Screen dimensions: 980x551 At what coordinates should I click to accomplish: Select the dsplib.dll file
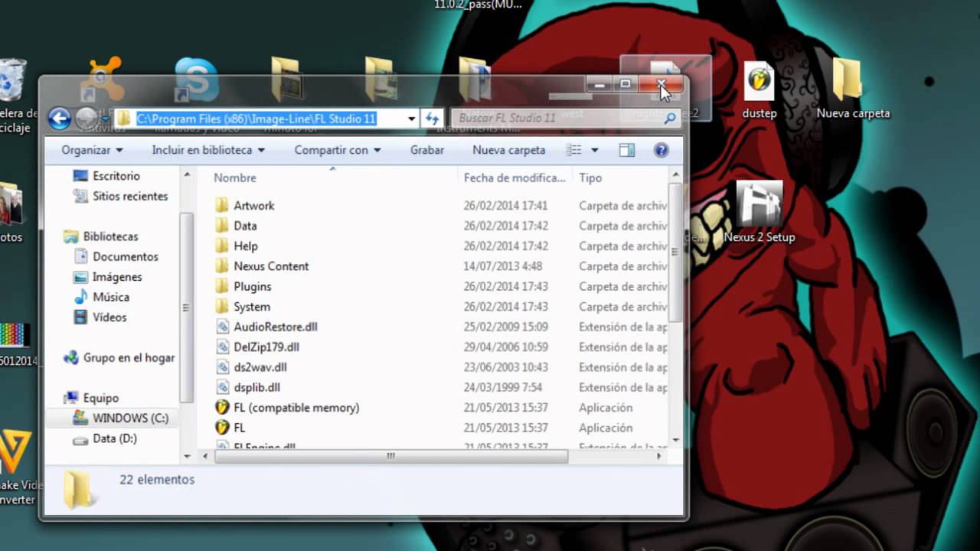257,387
